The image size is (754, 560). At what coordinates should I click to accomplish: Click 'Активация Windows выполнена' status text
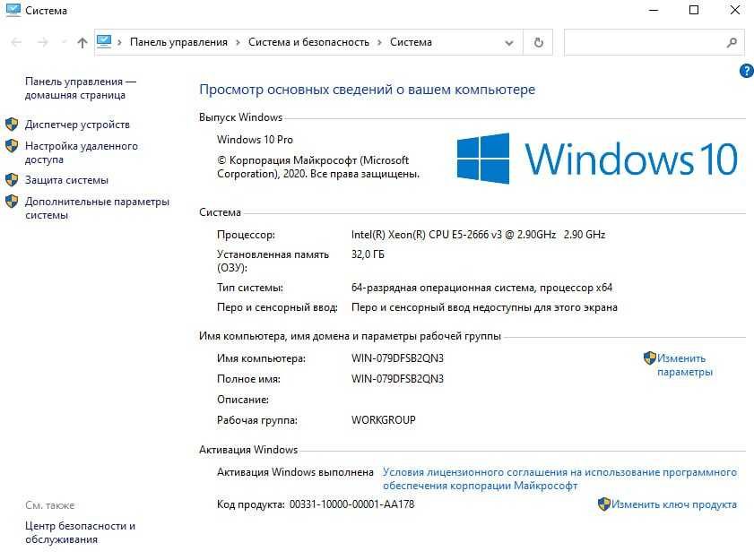[x=295, y=472]
